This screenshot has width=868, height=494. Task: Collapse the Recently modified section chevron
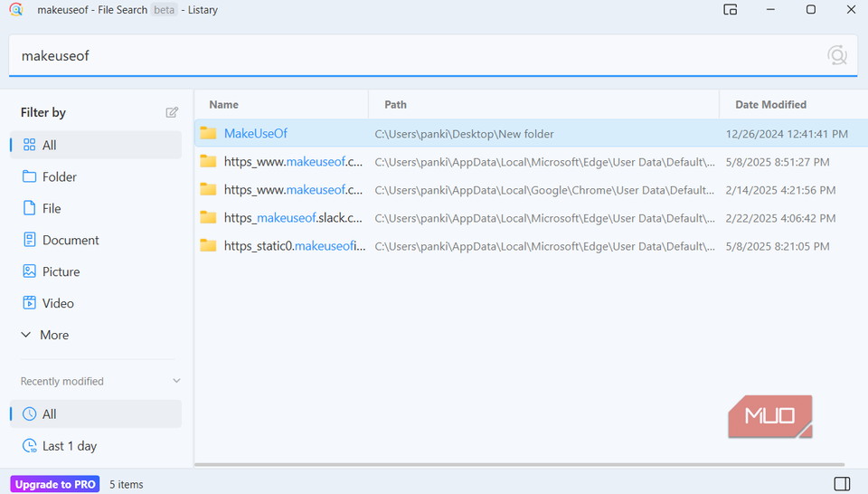176,381
